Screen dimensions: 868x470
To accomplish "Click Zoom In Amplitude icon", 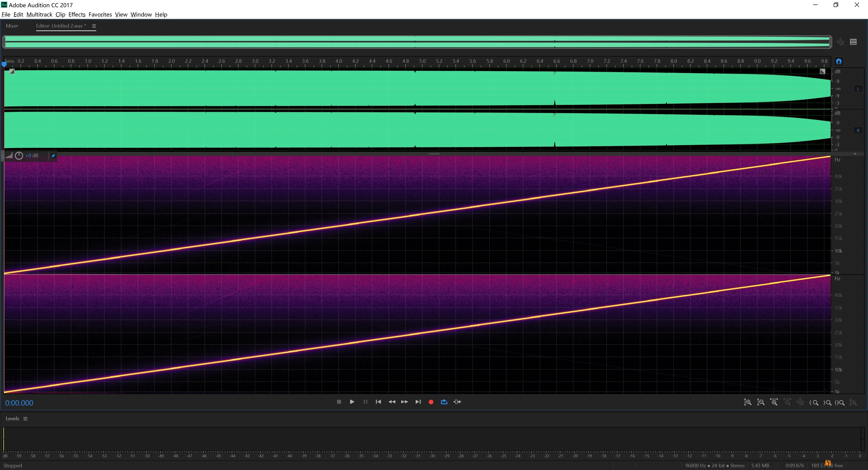I will click(748, 402).
